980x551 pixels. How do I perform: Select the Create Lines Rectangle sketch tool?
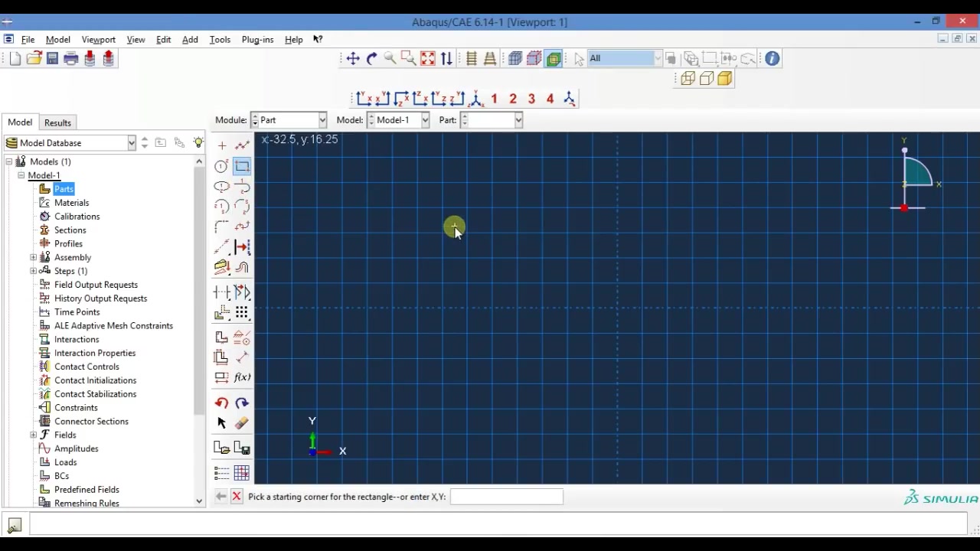243,166
